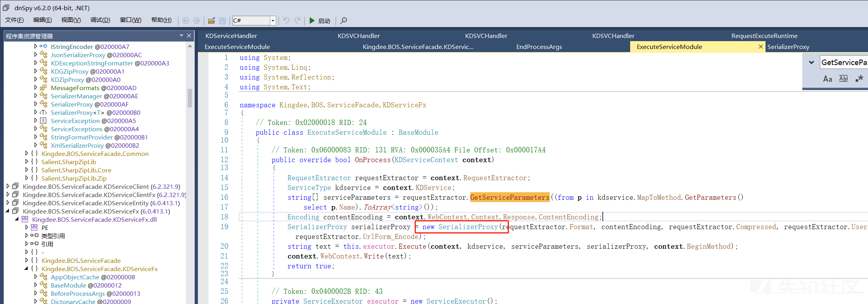The width and height of the screenshot is (868, 304).
Task: Click the navigate backward arrow in toolbar
Action: point(185,20)
